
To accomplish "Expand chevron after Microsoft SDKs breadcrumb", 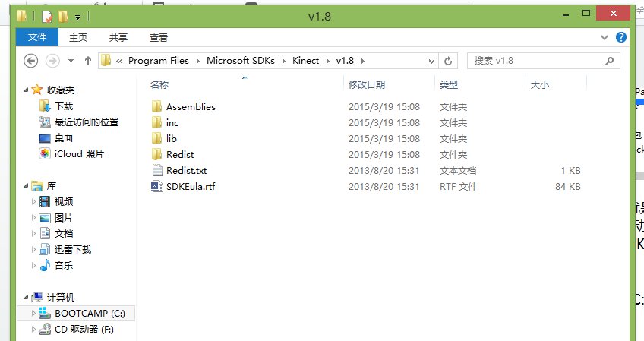I will 284,62.
